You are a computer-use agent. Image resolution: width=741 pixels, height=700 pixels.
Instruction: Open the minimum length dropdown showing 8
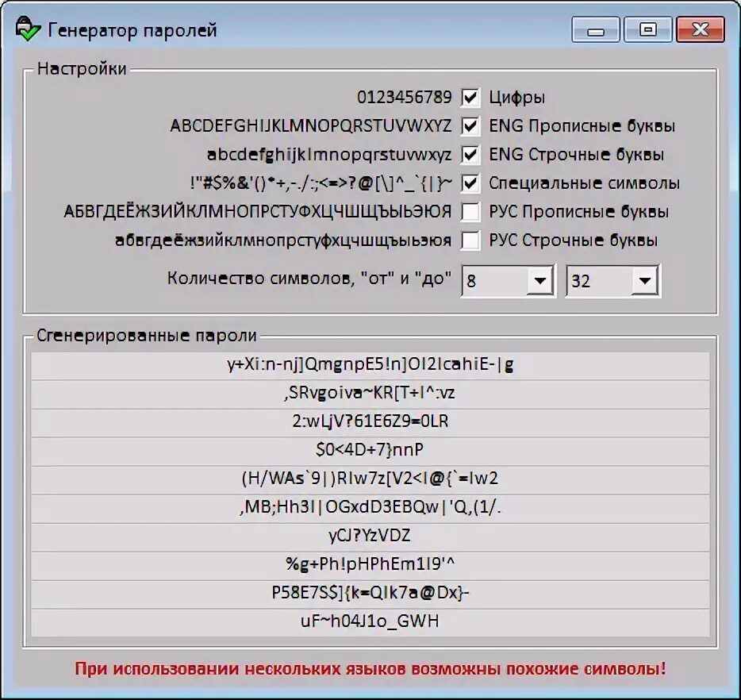point(508,281)
